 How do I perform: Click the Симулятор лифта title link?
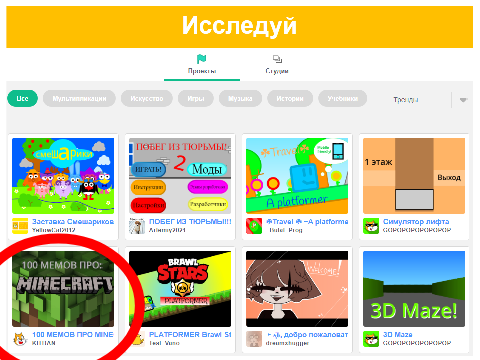click(416, 222)
